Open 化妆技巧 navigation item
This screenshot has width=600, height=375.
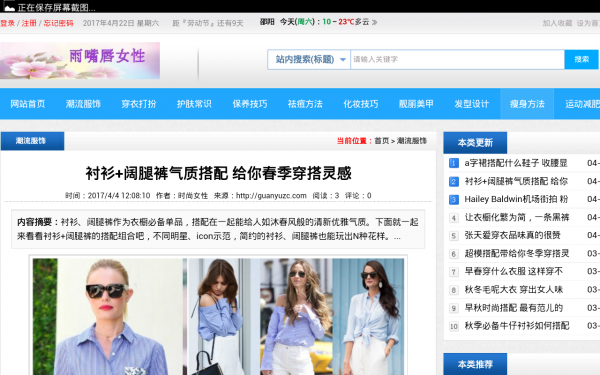tap(360, 104)
